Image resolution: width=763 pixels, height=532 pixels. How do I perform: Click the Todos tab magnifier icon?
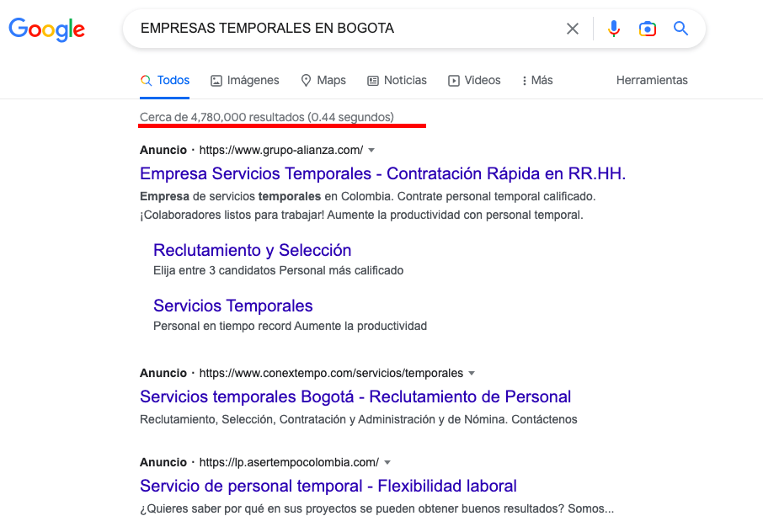[x=146, y=80]
